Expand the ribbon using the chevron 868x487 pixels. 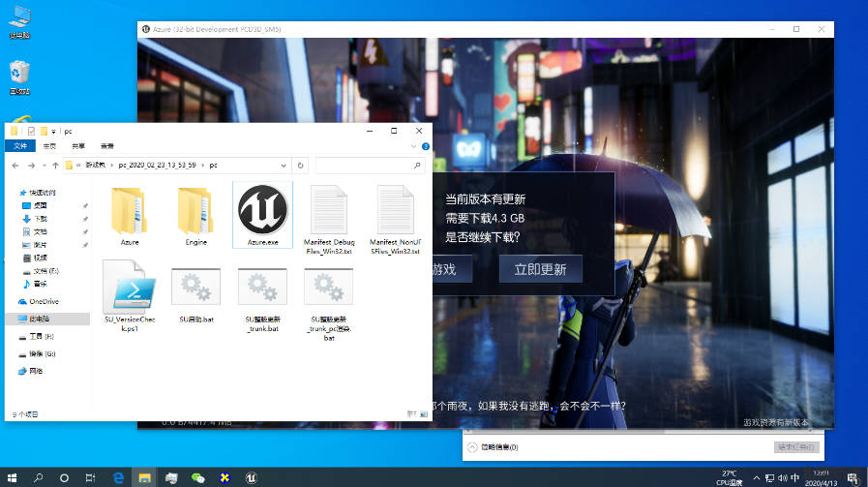tap(416, 145)
